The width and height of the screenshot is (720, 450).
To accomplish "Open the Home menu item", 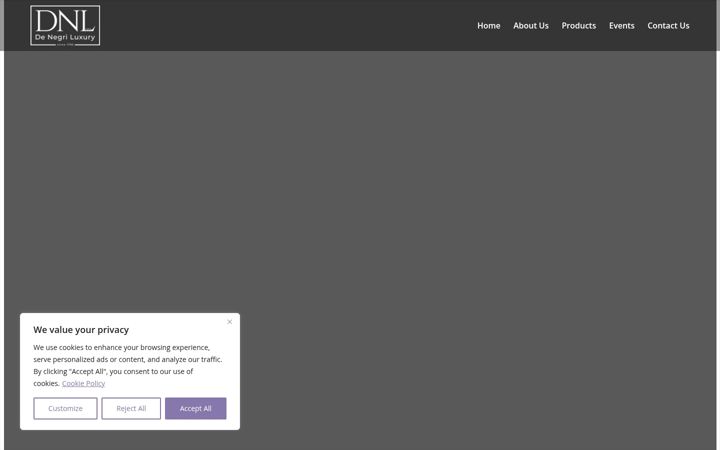I will (x=489, y=26).
